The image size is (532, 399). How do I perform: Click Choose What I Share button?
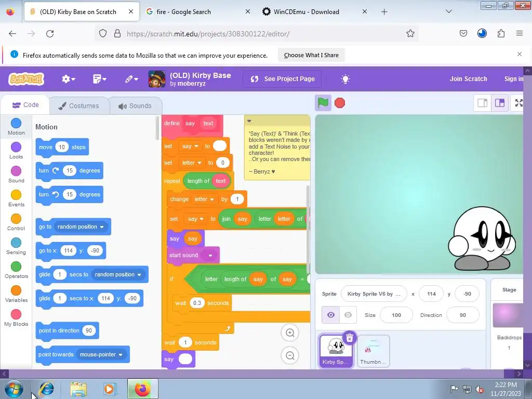[311, 55]
